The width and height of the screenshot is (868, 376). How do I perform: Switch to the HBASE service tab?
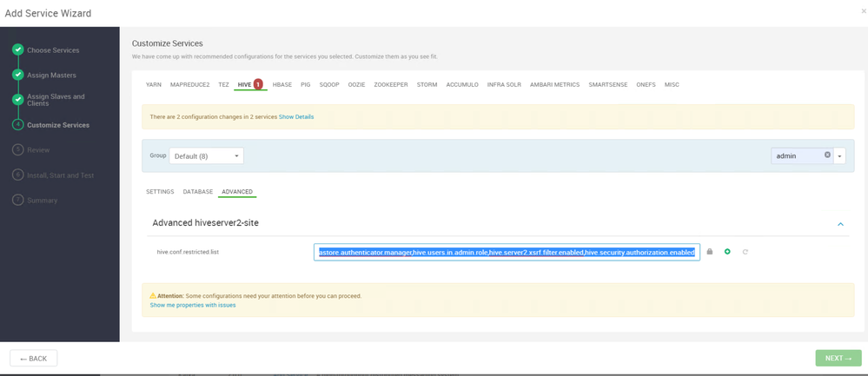point(282,84)
